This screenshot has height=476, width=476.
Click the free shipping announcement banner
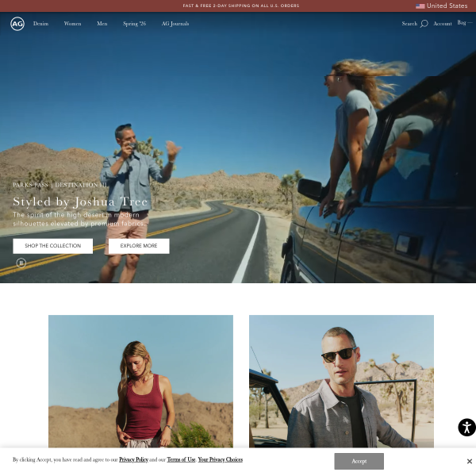coord(241,6)
